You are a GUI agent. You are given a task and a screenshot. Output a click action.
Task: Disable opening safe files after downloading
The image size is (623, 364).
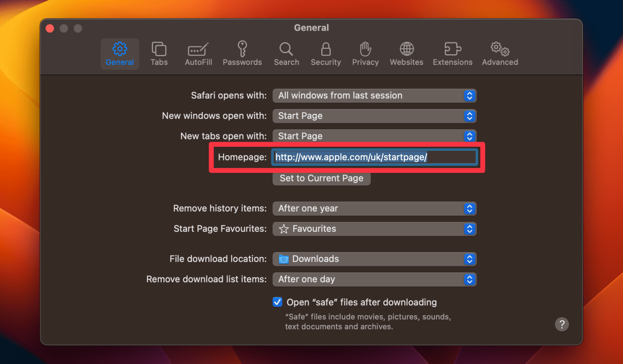277,302
